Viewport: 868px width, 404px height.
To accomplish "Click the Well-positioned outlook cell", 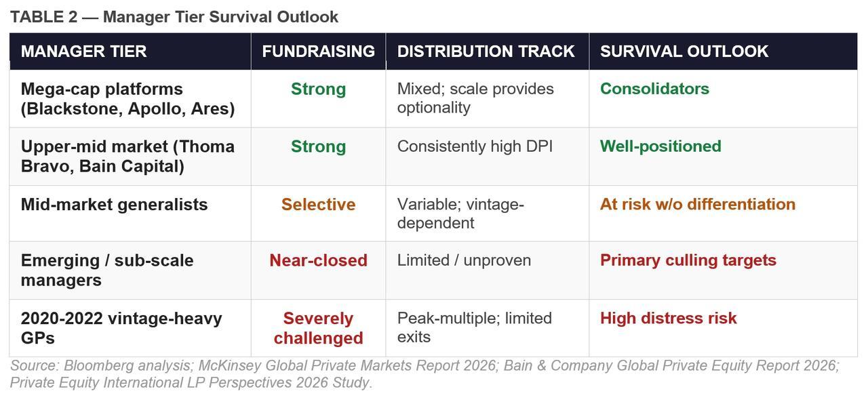I will coord(660,146).
